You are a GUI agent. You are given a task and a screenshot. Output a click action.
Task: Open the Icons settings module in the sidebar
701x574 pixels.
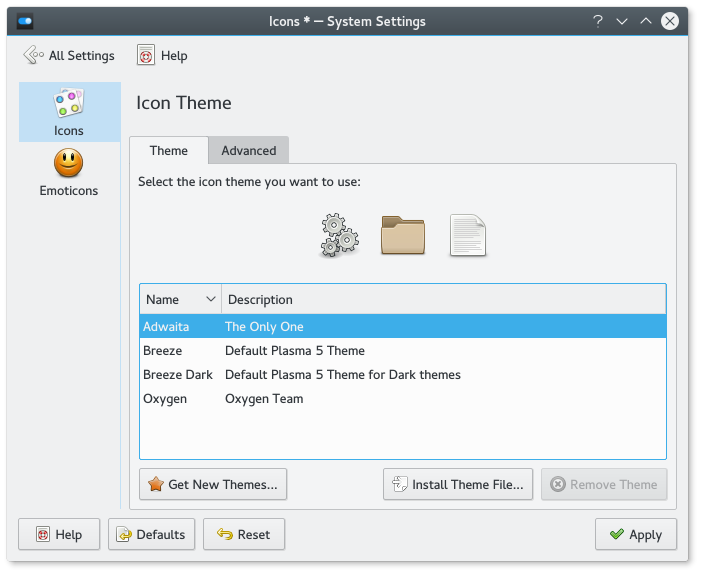coord(69,112)
